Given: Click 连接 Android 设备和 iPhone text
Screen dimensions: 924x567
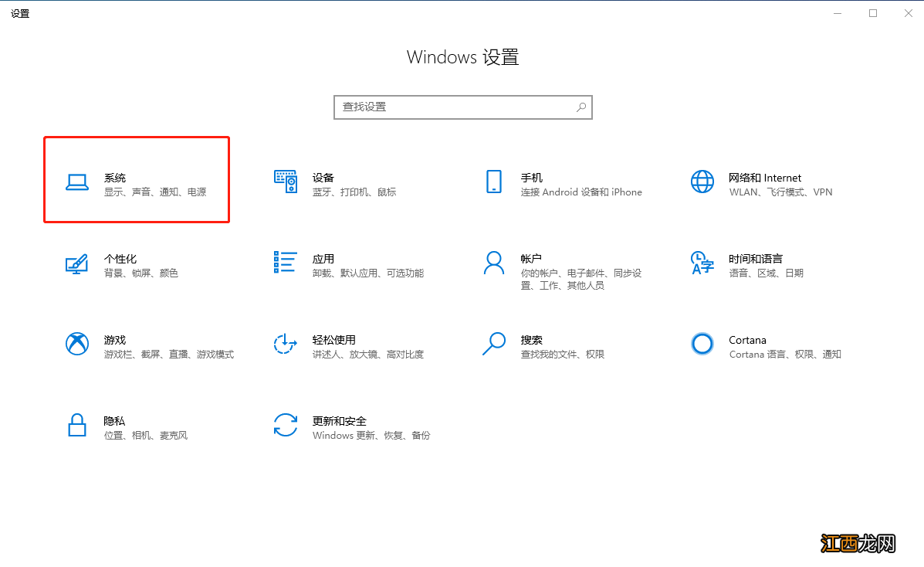Looking at the screenshot, I should coord(581,192).
